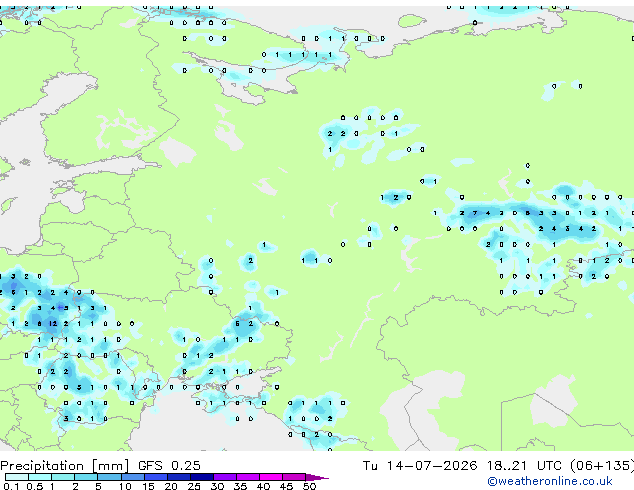Click the "50" legend tick label
Image resolution: width=634 pixels, height=490 pixels.
309,486
